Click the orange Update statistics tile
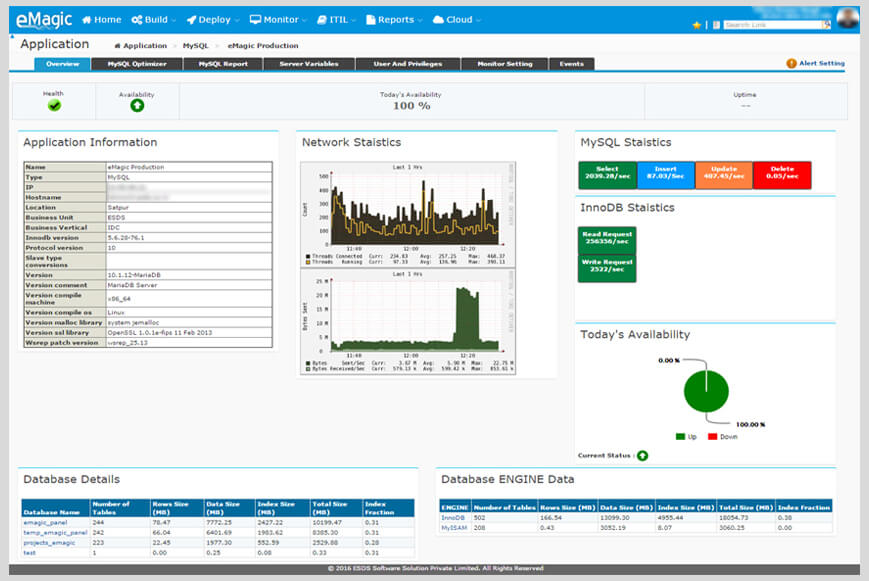 [724, 175]
